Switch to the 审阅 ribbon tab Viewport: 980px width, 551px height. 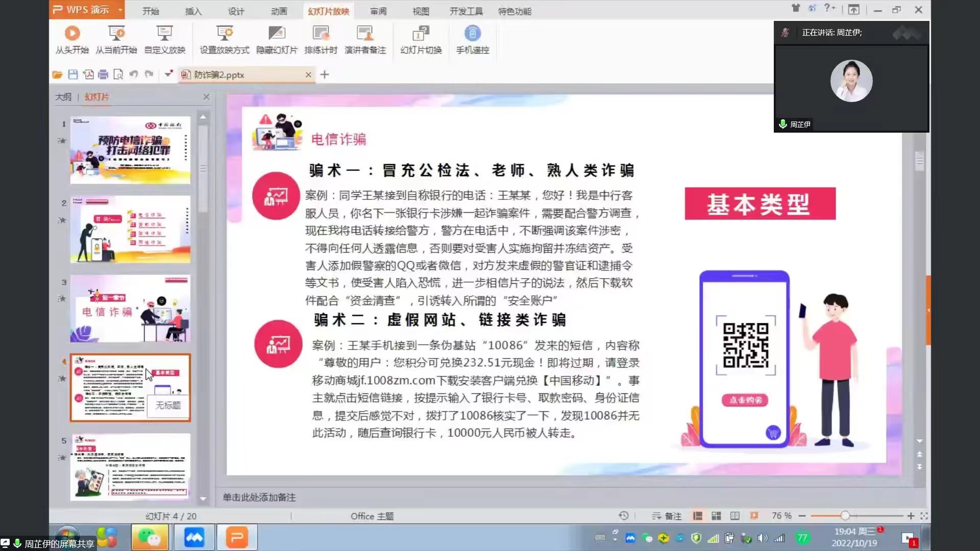pyautogui.click(x=378, y=11)
